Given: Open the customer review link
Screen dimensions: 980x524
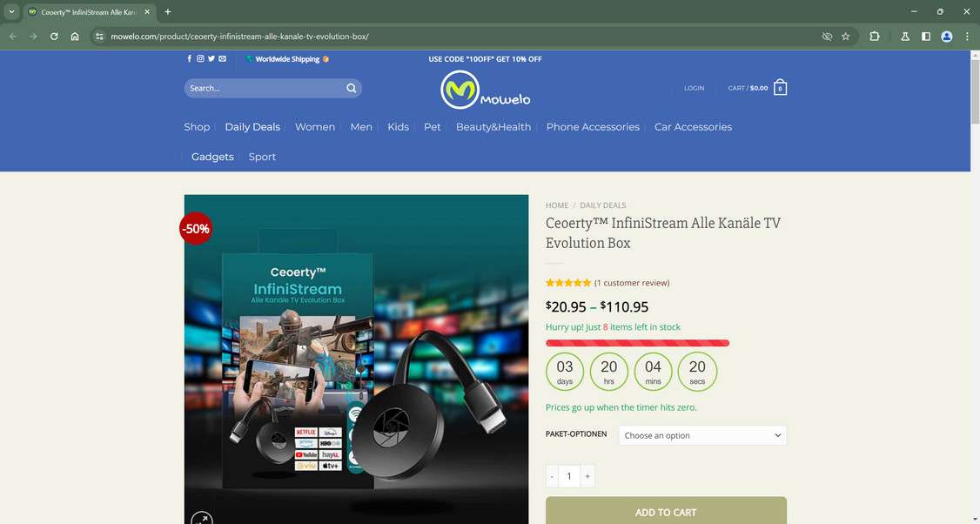Looking at the screenshot, I should [x=631, y=282].
